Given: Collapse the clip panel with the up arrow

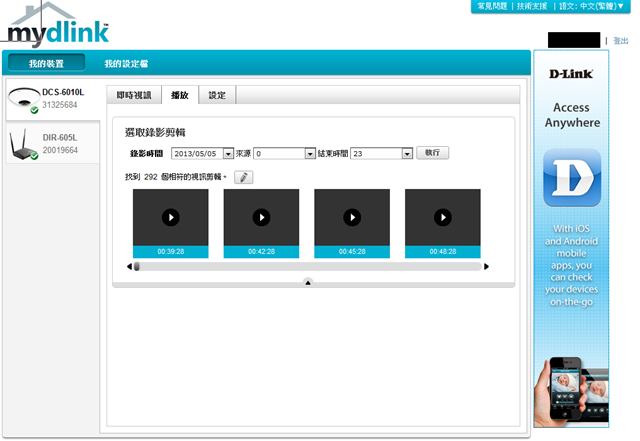Looking at the screenshot, I should pos(308,282).
